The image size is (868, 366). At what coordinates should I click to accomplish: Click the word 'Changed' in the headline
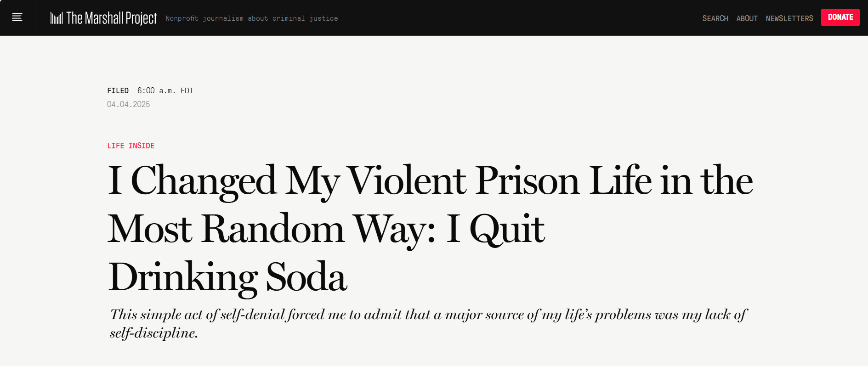pos(203,181)
